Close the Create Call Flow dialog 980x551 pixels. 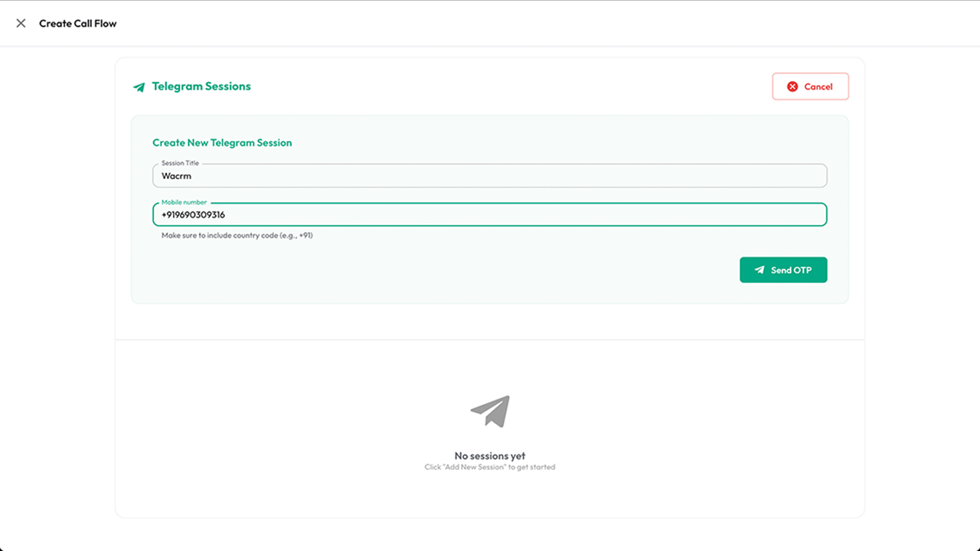21,23
